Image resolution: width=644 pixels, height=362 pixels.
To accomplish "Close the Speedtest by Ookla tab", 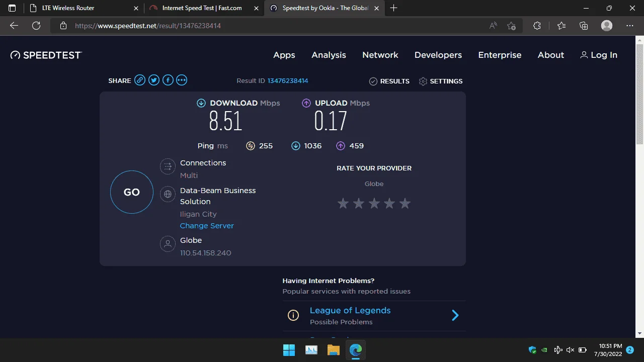I will tap(377, 8).
